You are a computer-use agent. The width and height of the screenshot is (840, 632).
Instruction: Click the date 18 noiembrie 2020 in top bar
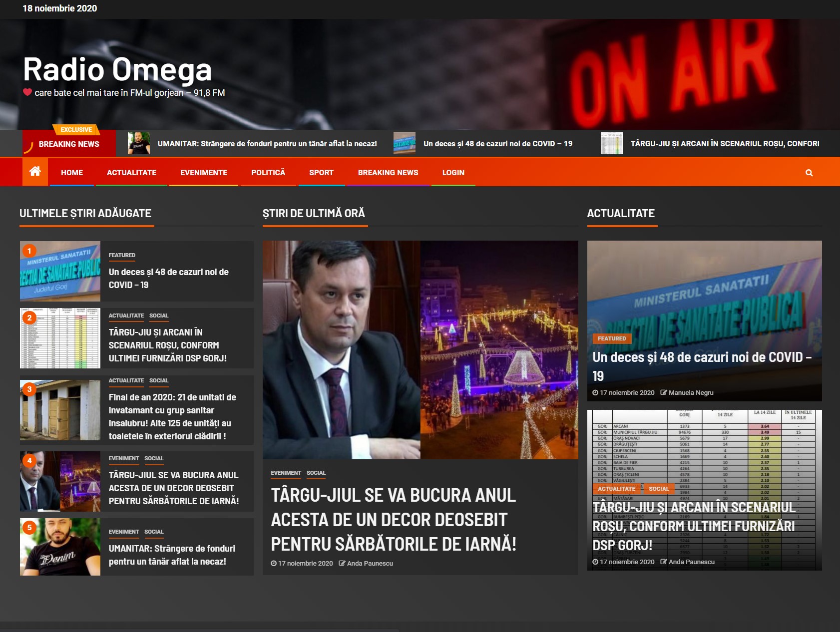click(x=60, y=8)
